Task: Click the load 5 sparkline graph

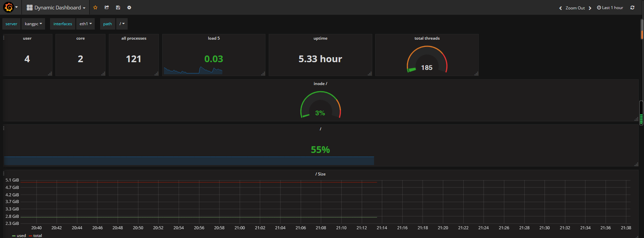Action: coord(193,70)
